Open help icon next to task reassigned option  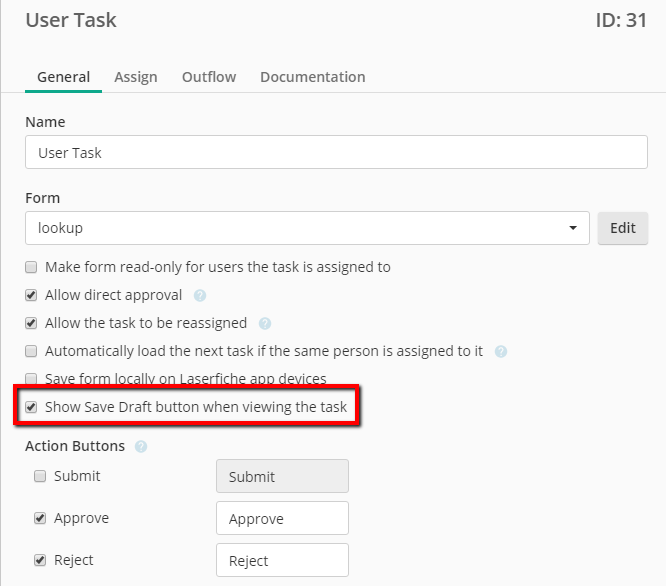point(265,323)
